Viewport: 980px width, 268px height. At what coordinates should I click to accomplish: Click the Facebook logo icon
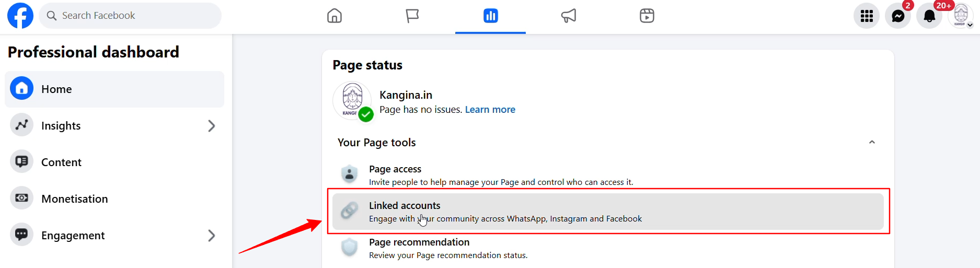pos(20,16)
